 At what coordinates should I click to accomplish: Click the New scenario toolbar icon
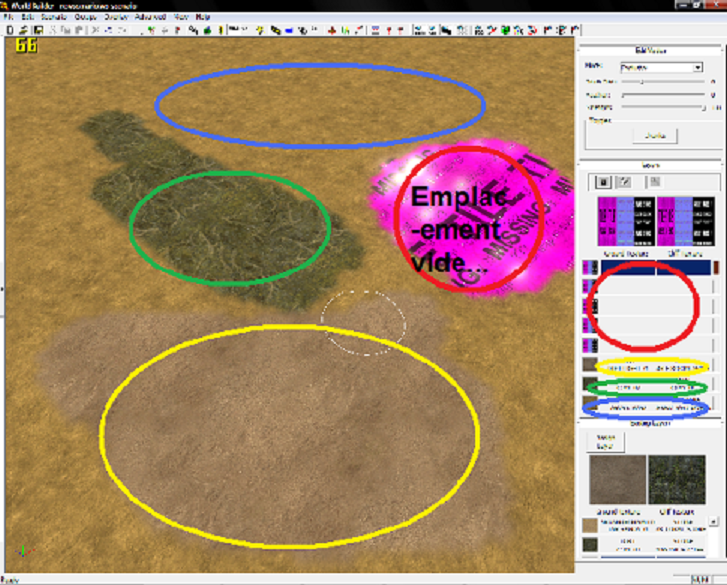tap(10, 30)
